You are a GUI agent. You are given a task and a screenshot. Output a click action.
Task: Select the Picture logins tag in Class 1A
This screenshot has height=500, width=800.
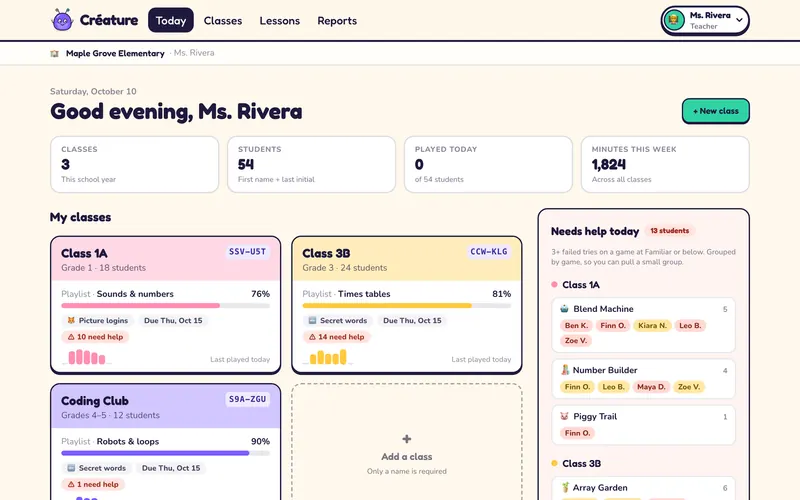[x=98, y=320]
